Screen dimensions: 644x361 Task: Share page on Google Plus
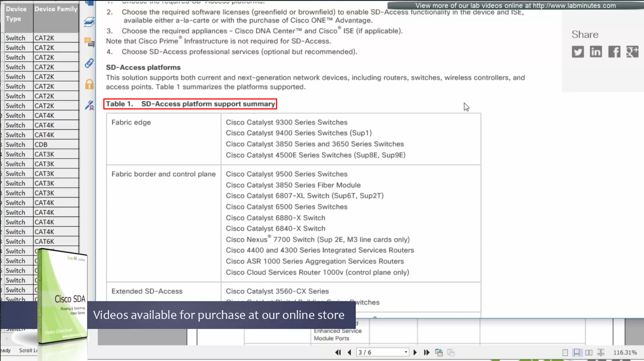click(x=632, y=52)
